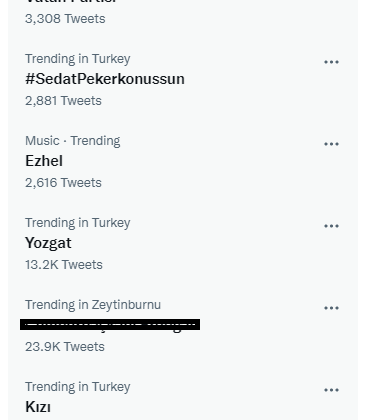
Task: Open the Kızı trending topic
Action: point(38,407)
